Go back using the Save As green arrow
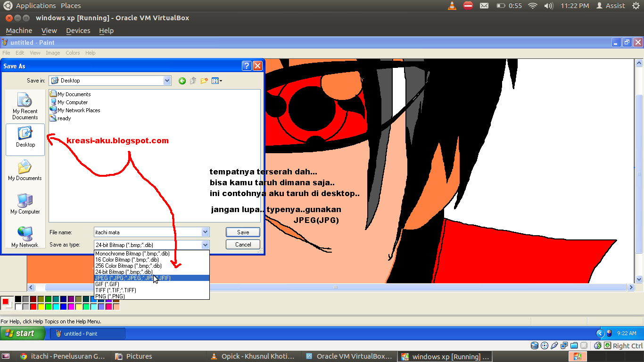 coord(182,81)
